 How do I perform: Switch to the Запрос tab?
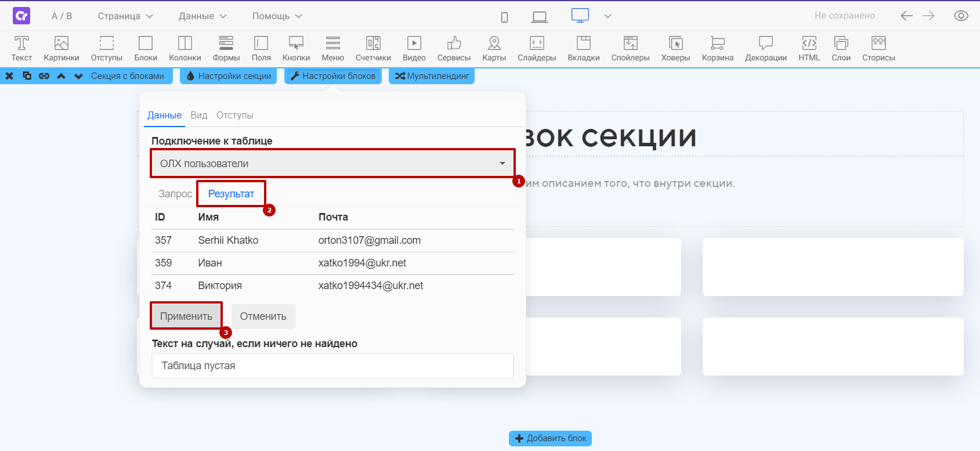click(175, 194)
